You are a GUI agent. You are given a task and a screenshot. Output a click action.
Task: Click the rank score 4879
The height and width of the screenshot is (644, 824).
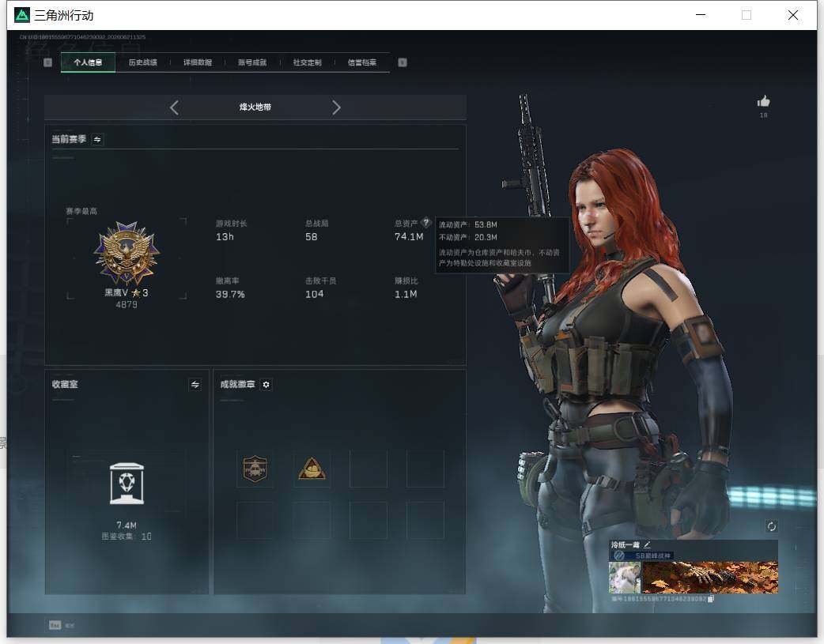coord(126,305)
